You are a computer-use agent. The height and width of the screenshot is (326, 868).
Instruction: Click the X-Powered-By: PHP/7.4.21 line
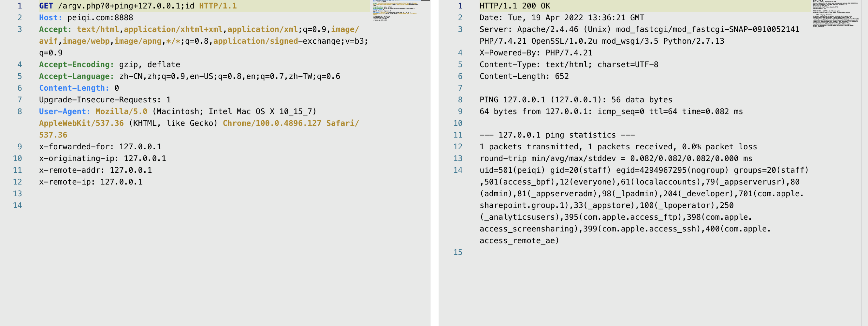tap(536, 53)
